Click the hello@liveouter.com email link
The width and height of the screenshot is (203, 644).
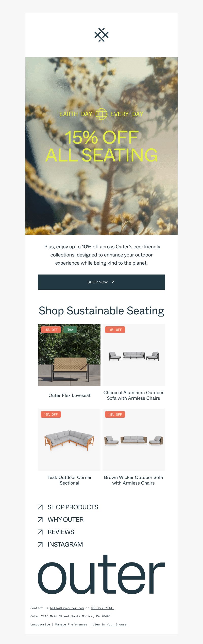point(67,608)
